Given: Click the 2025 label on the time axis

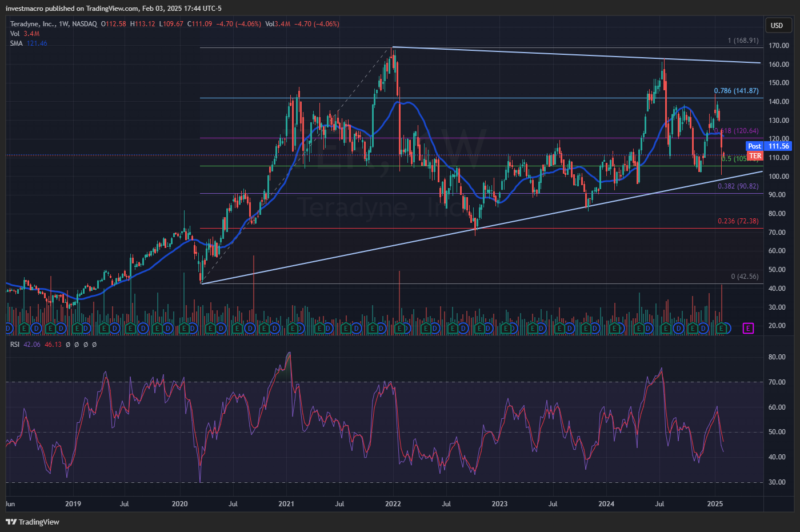Looking at the screenshot, I should coord(715,504).
